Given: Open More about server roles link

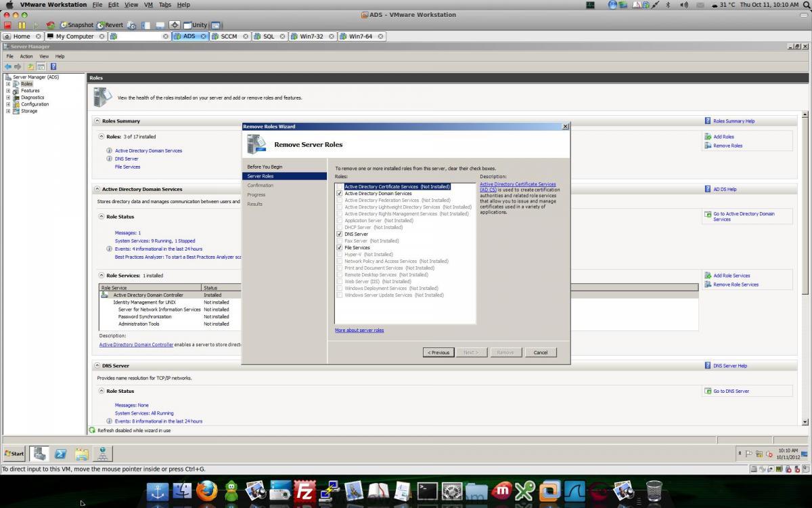Looking at the screenshot, I should point(359,331).
